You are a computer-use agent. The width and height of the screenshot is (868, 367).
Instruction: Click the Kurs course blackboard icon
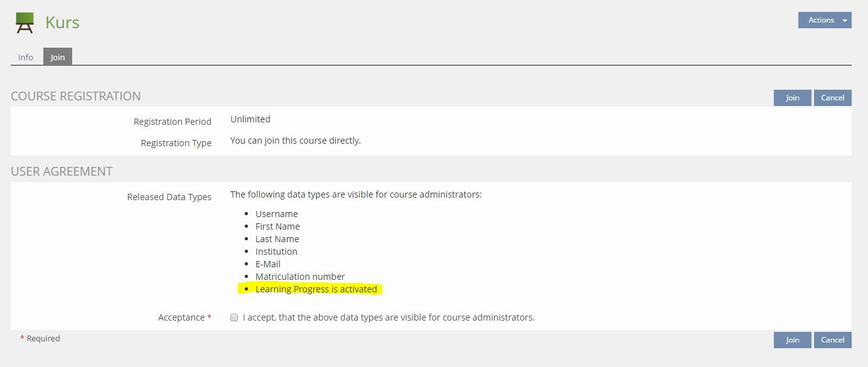pyautogui.click(x=24, y=23)
